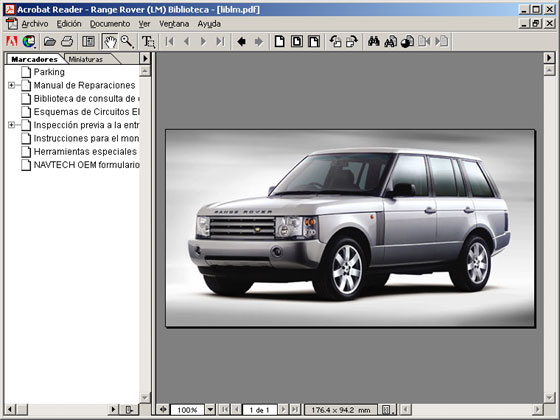
Task: Select the Hand tool in toolbar
Action: [x=110, y=41]
